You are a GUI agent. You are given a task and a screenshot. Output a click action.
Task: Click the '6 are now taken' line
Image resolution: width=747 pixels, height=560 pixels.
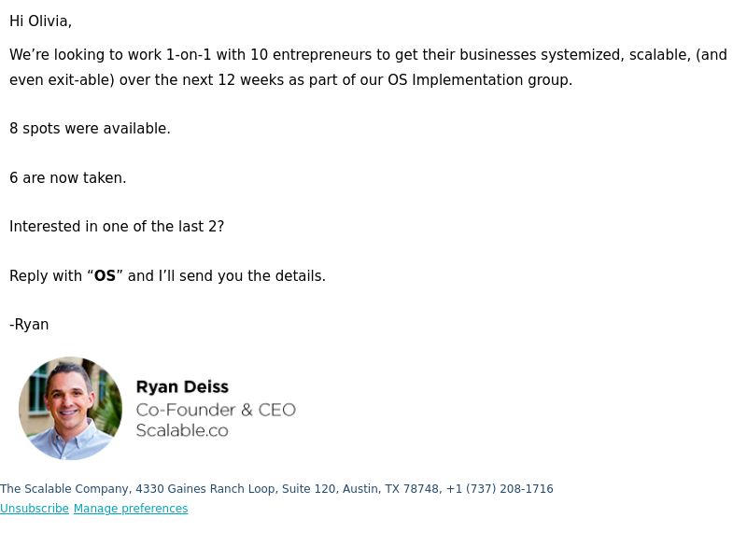[x=67, y=178]
